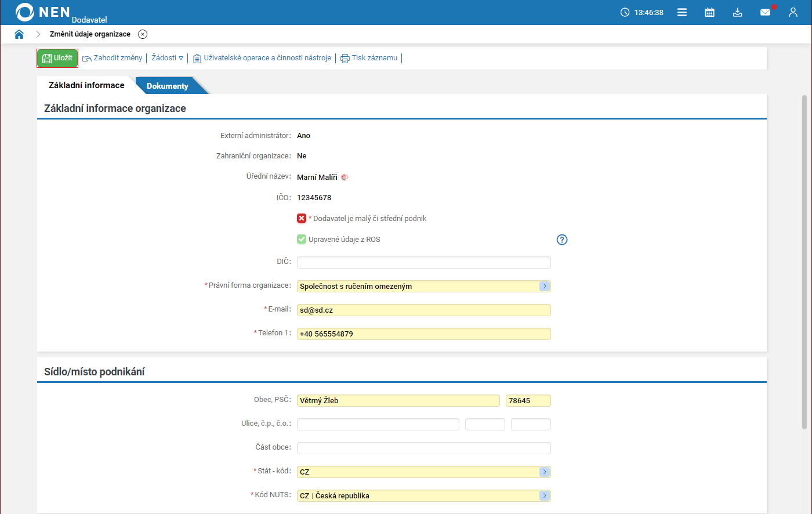812x514 pixels.
Task: Expand Právní forma organizace dropdown
Action: point(544,286)
